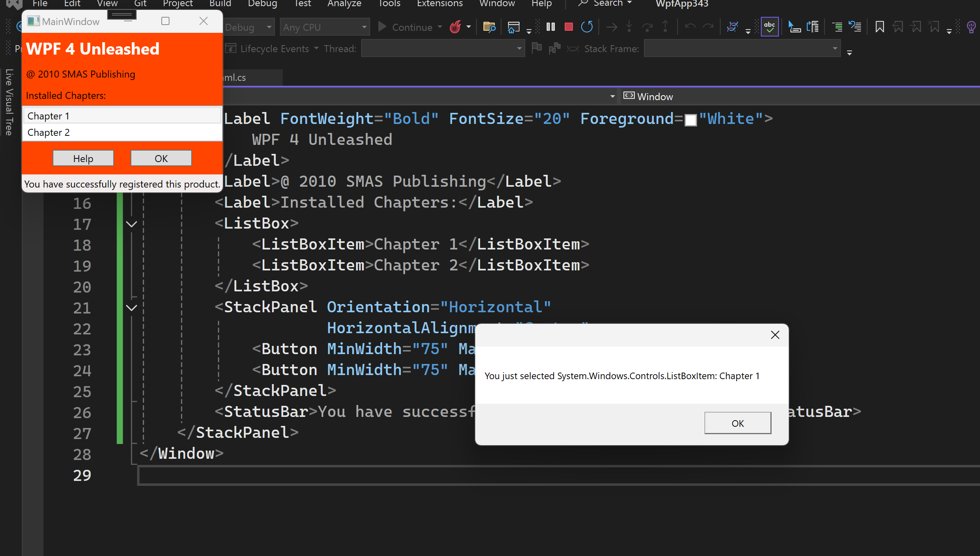
Task: Click the Help button in MainWindow
Action: pyautogui.click(x=83, y=158)
